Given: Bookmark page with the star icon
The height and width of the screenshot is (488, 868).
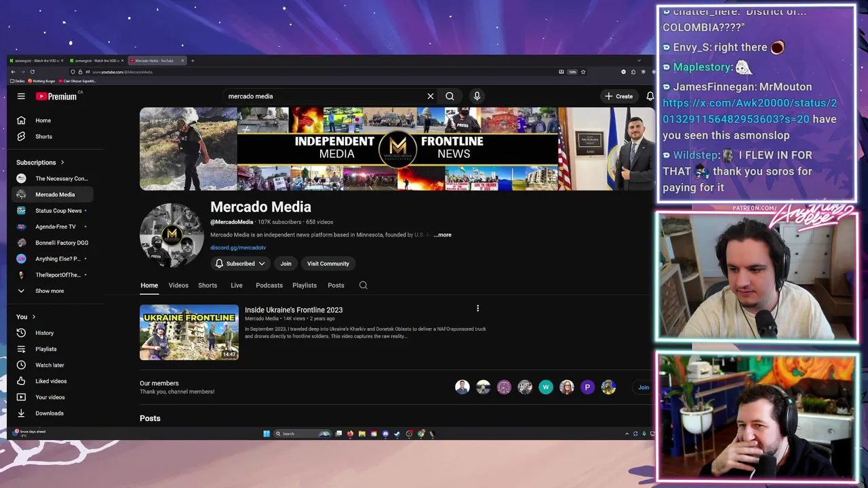Looking at the screenshot, I should tap(583, 72).
